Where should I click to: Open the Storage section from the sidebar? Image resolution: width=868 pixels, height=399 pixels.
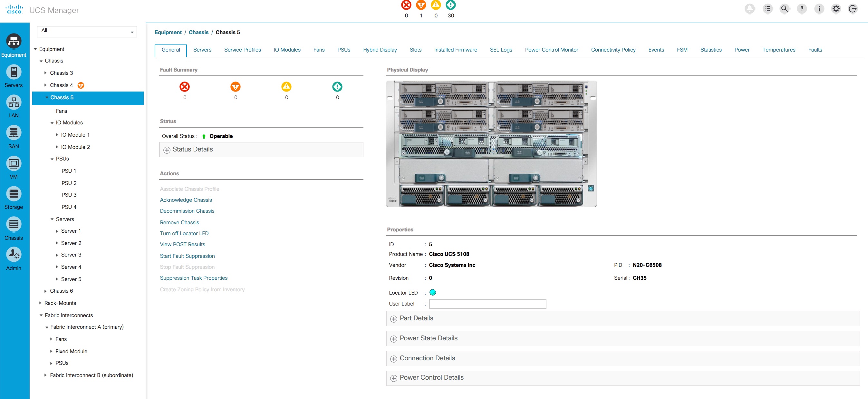(x=14, y=197)
